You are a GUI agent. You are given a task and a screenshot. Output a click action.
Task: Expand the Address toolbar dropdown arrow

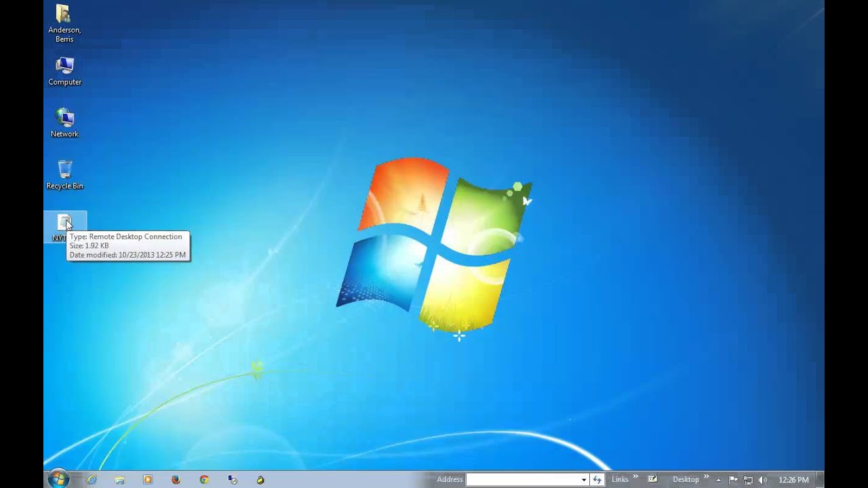[583, 479]
